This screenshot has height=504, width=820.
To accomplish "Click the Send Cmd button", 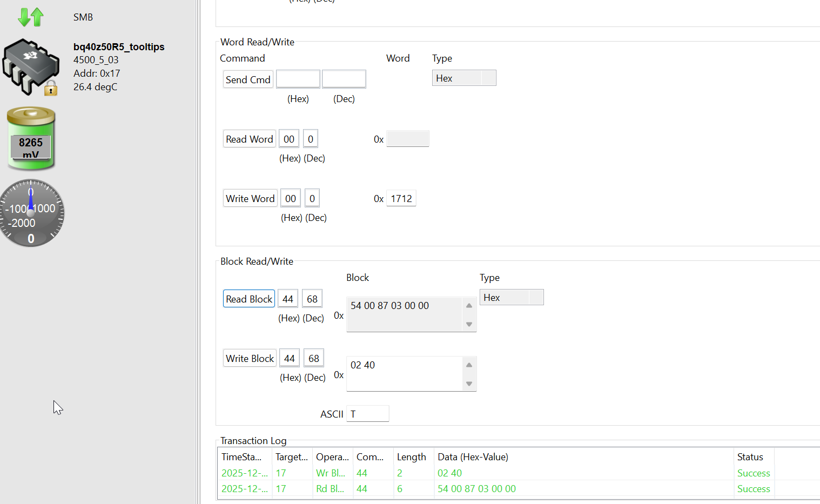I will pos(248,79).
